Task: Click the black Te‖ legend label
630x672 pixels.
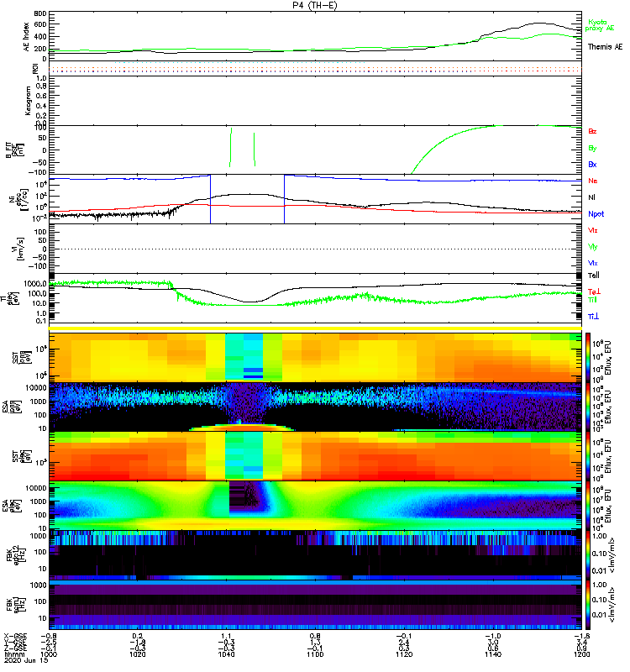Action: [594, 276]
